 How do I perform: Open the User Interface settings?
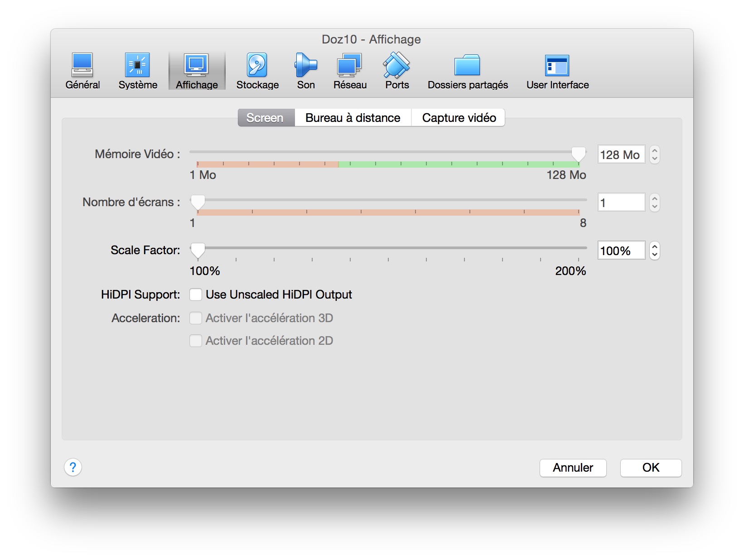557,71
